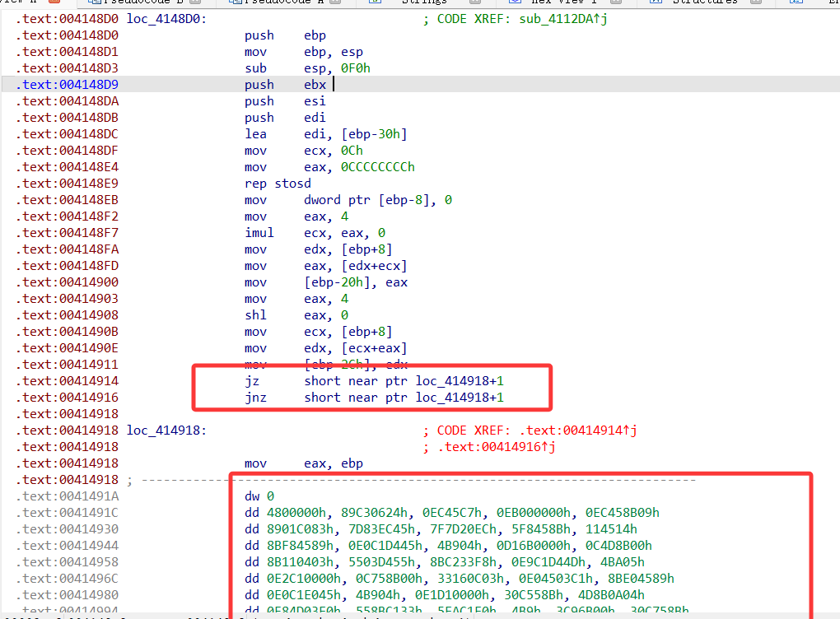
Task: Click the mov ecx, [ebp+8] instruction
Action: click(x=318, y=332)
